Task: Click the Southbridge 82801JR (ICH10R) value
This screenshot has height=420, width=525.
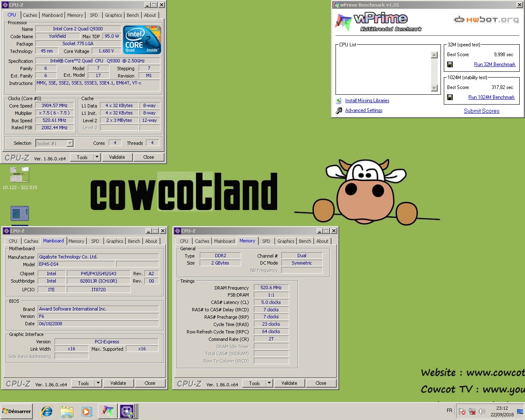Action: point(98,281)
